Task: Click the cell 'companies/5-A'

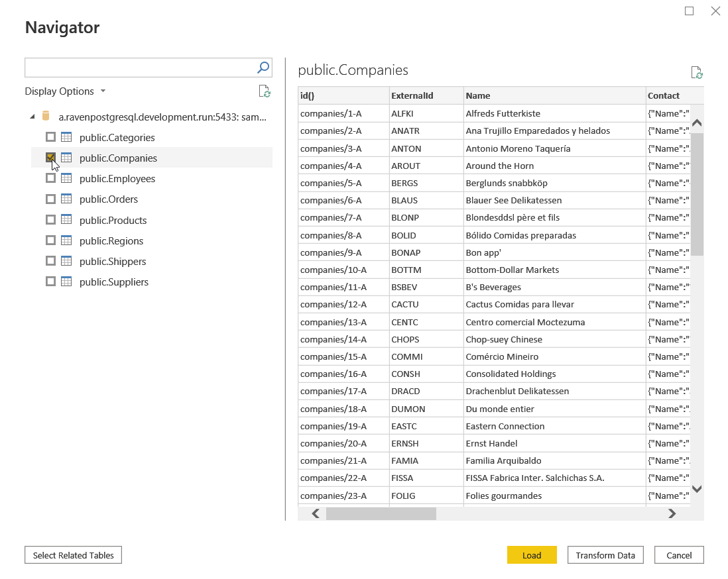Action: click(343, 183)
